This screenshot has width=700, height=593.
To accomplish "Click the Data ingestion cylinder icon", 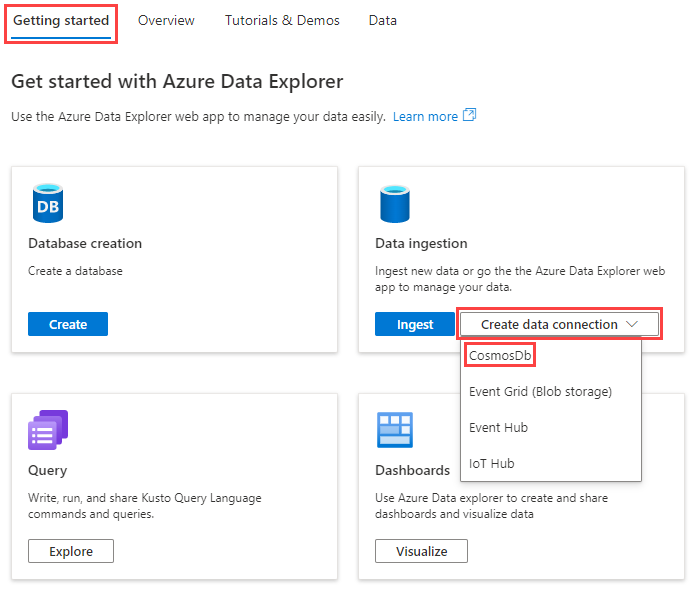I will 395,204.
